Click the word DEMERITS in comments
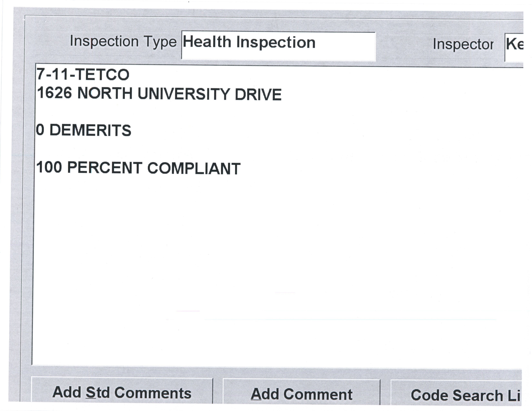532x411 pixels. click(x=90, y=130)
